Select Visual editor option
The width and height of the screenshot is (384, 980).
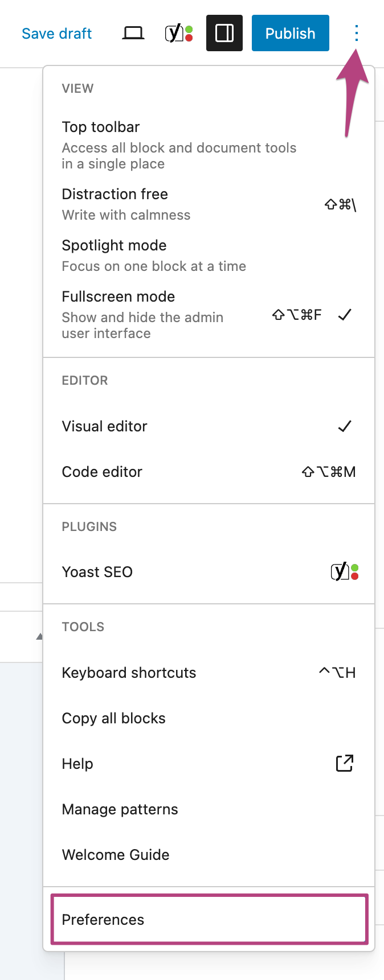point(104,426)
